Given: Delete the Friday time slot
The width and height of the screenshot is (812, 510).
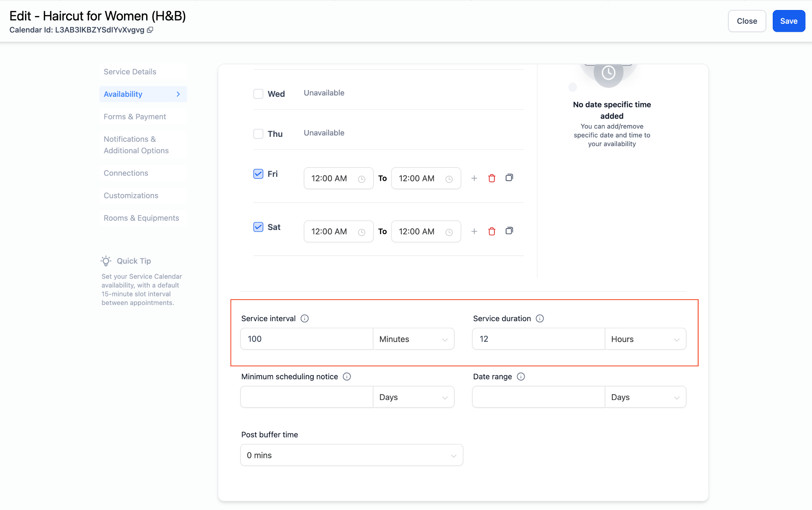Looking at the screenshot, I should coord(492,178).
